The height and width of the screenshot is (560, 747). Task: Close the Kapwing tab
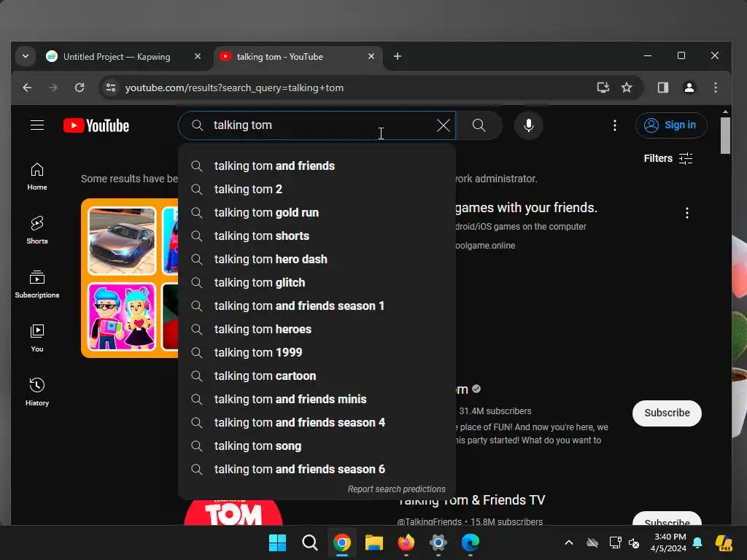click(x=198, y=57)
